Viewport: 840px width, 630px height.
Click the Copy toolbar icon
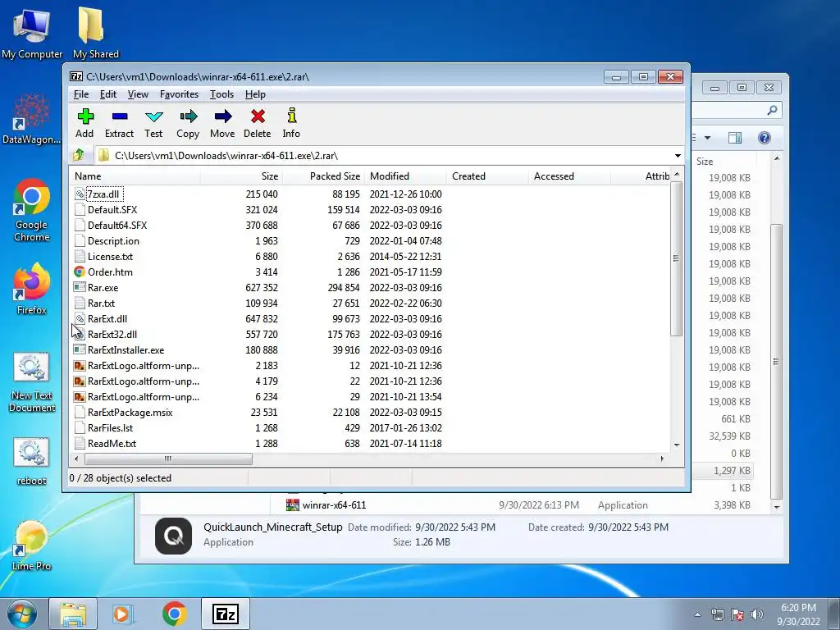188,116
